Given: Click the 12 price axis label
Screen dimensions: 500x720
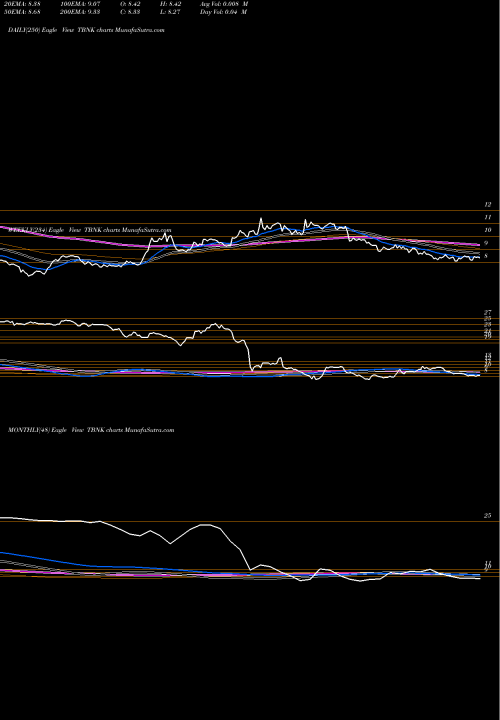Looking at the screenshot, I should pos(488,205).
